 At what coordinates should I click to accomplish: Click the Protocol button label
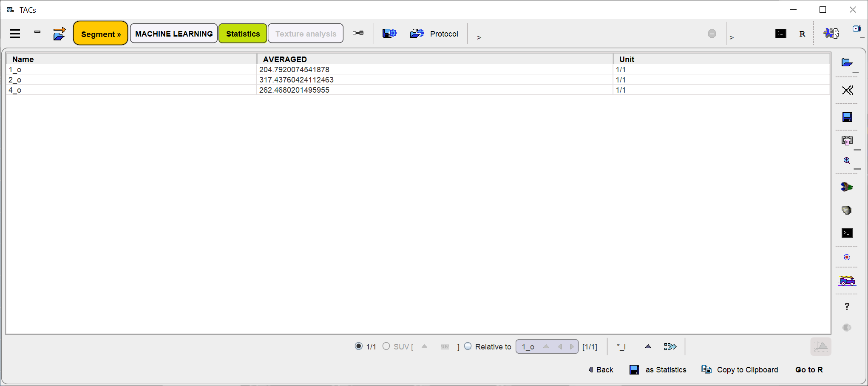click(444, 34)
